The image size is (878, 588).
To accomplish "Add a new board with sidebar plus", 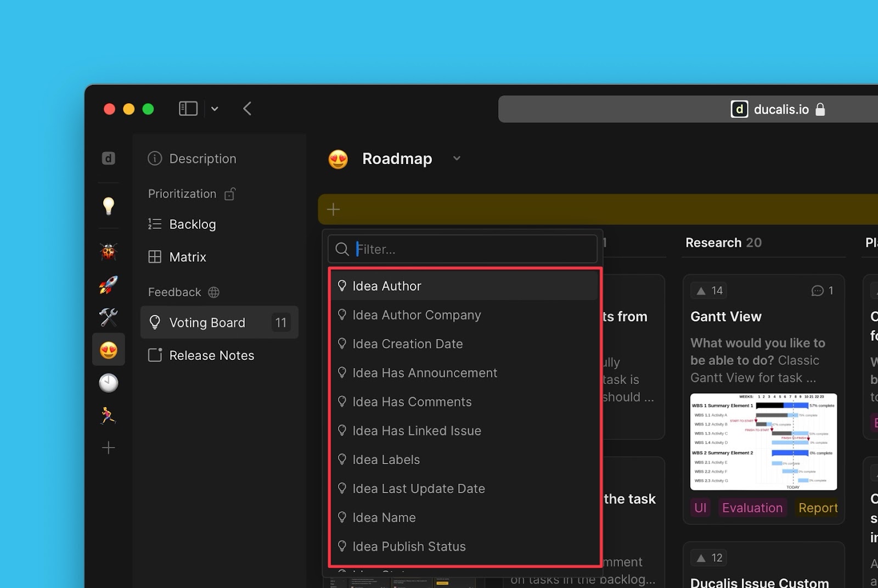I will point(109,448).
